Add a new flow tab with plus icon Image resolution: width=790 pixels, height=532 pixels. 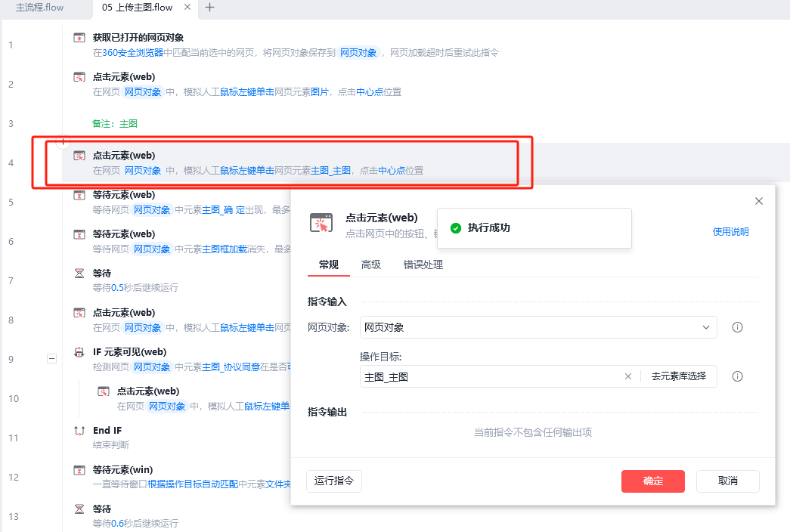(210, 7)
